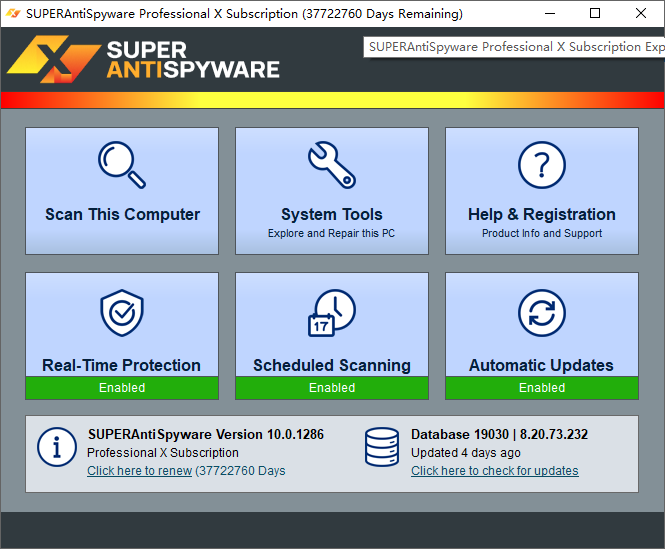Select Automatic Updates label
This screenshot has width=665, height=549.
point(541,365)
